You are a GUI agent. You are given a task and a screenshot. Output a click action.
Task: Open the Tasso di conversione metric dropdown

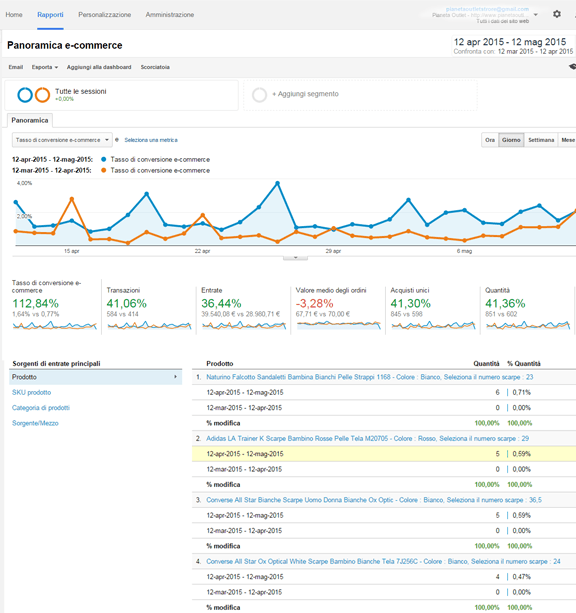pyautogui.click(x=62, y=140)
